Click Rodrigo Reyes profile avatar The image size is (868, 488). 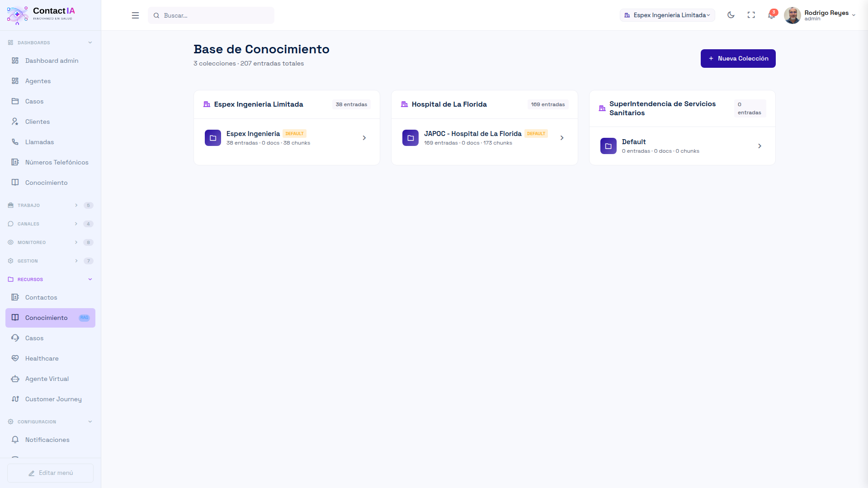(792, 15)
